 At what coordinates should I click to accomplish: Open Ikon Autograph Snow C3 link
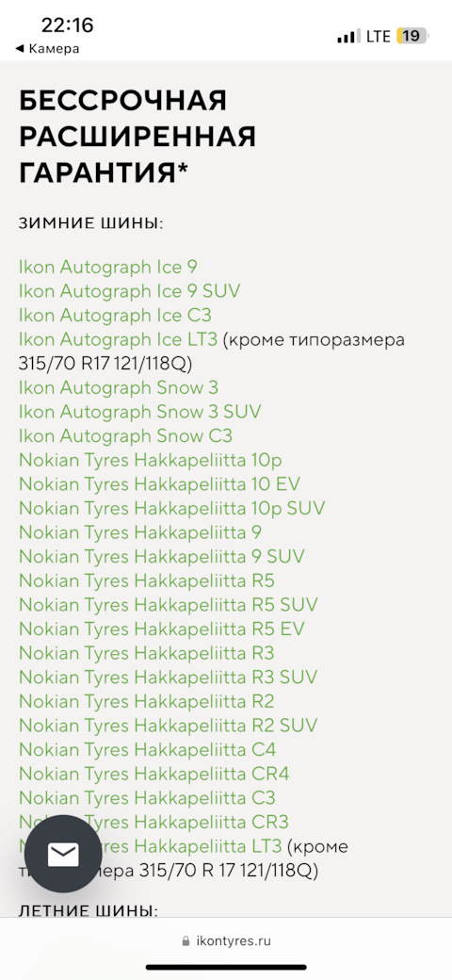[125, 435]
